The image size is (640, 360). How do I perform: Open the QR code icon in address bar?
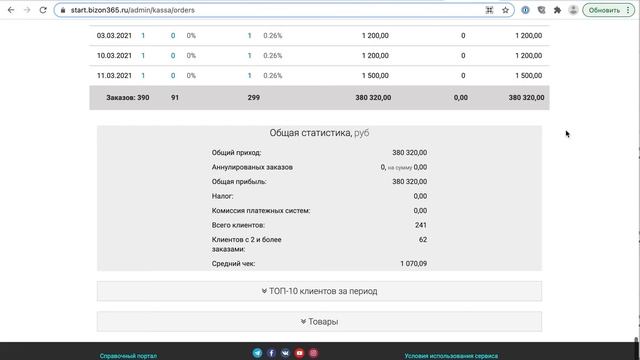[x=489, y=10]
